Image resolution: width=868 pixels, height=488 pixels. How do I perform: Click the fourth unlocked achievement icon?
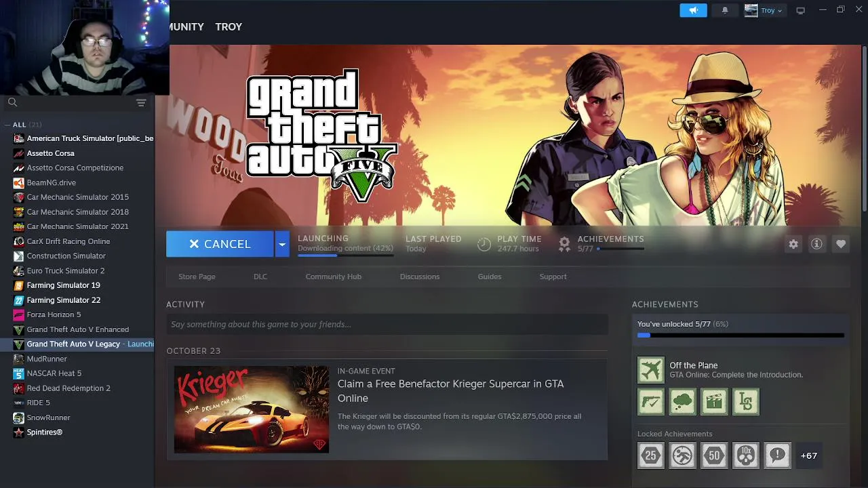pyautogui.click(x=746, y=402)
